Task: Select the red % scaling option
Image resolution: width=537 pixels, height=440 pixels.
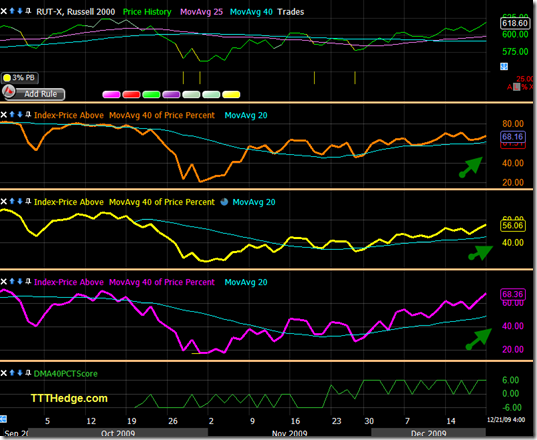Action: click(524, 87)
